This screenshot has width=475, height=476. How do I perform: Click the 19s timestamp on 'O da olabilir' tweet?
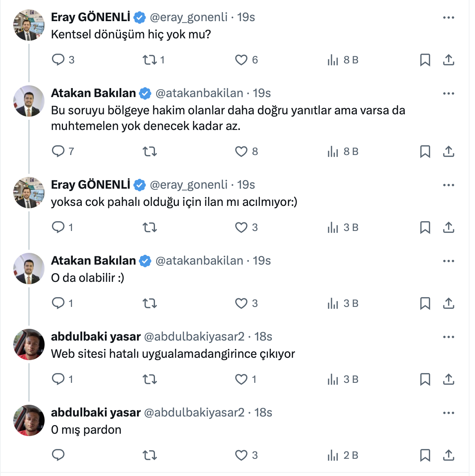pos(262,261)
